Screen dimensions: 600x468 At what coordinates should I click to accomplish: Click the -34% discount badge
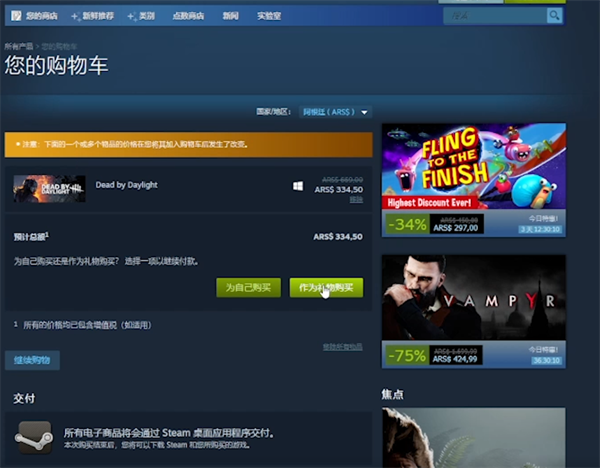coord(407,224)
